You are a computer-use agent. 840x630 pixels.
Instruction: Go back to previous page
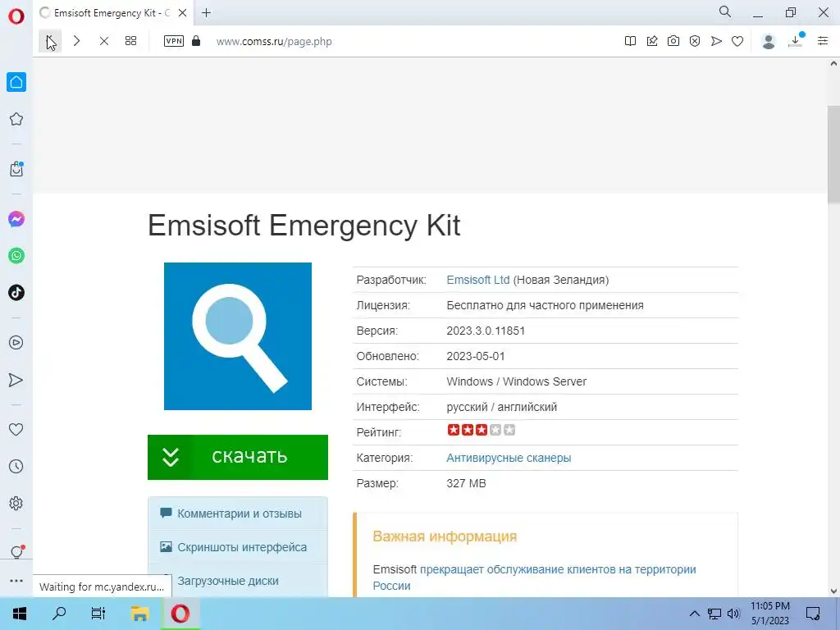(50, 41)
